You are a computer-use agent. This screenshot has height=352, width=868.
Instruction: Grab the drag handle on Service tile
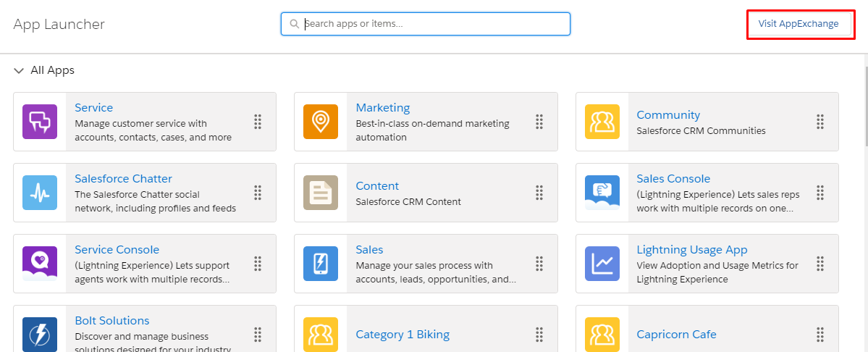coord(258,122)
